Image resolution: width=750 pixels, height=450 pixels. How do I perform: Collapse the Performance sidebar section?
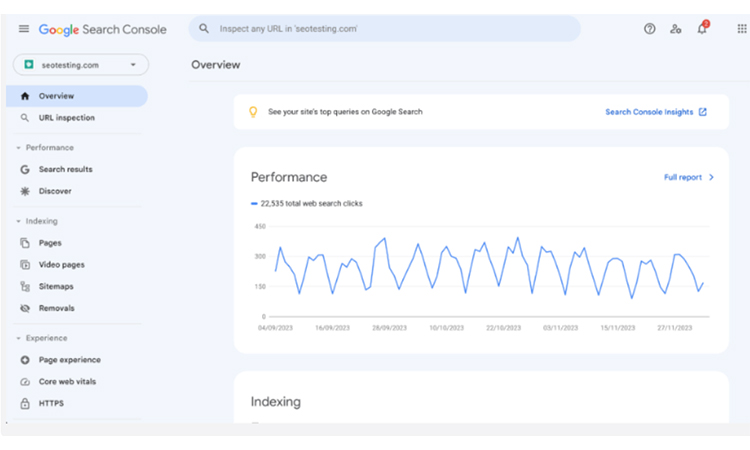point(18,148)
